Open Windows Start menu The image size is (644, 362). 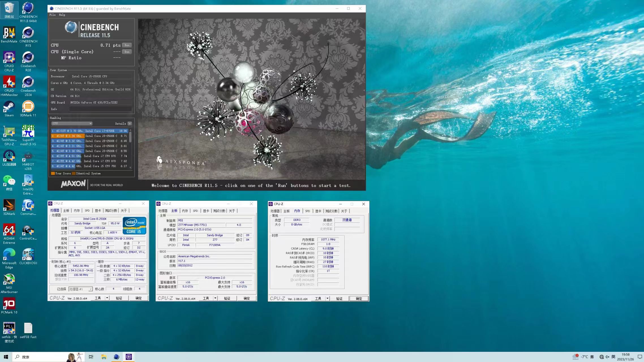[x=6, y=357]
